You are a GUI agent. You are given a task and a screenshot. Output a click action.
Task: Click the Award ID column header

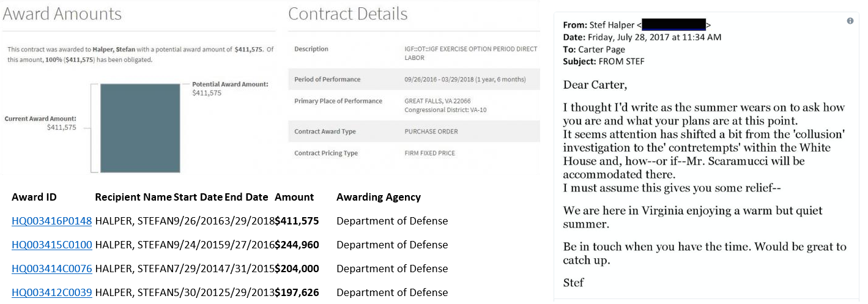coord(34,197)
